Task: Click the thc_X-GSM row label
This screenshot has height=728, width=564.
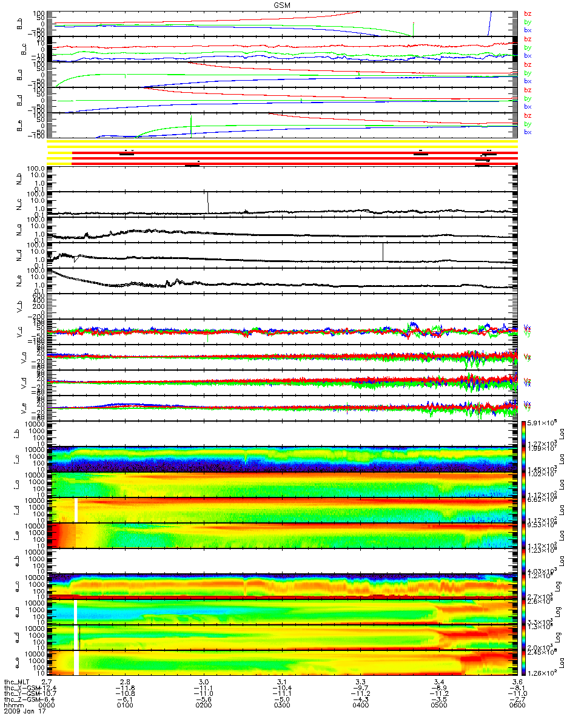Action: 21,687
